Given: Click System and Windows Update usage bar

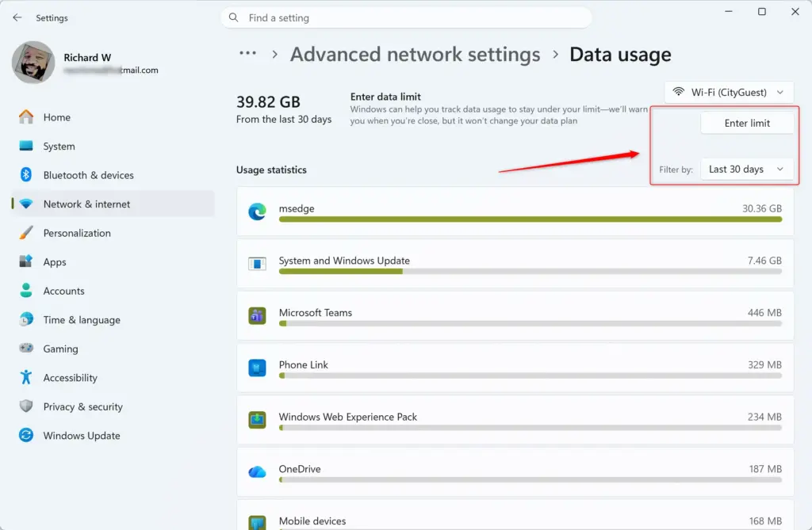Looking at the screenshot, I should [x=530, y=272].
